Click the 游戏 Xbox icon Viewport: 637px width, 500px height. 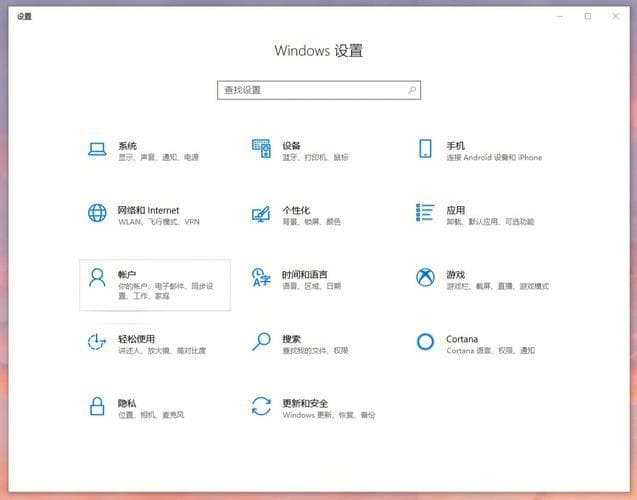(x=425, y=277)
